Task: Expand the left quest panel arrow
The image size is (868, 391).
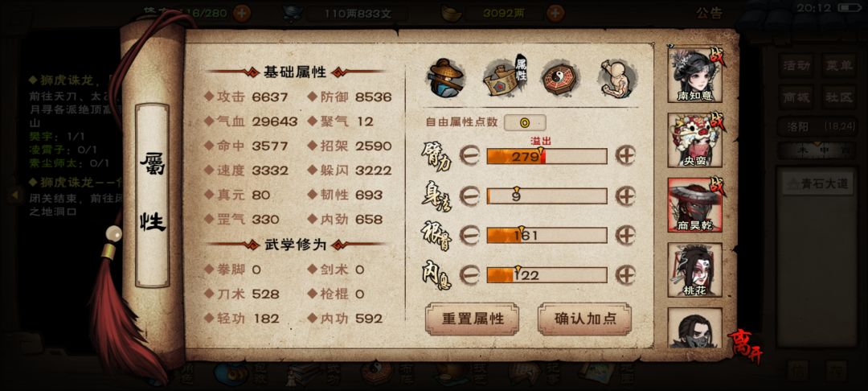Action: 16,195
